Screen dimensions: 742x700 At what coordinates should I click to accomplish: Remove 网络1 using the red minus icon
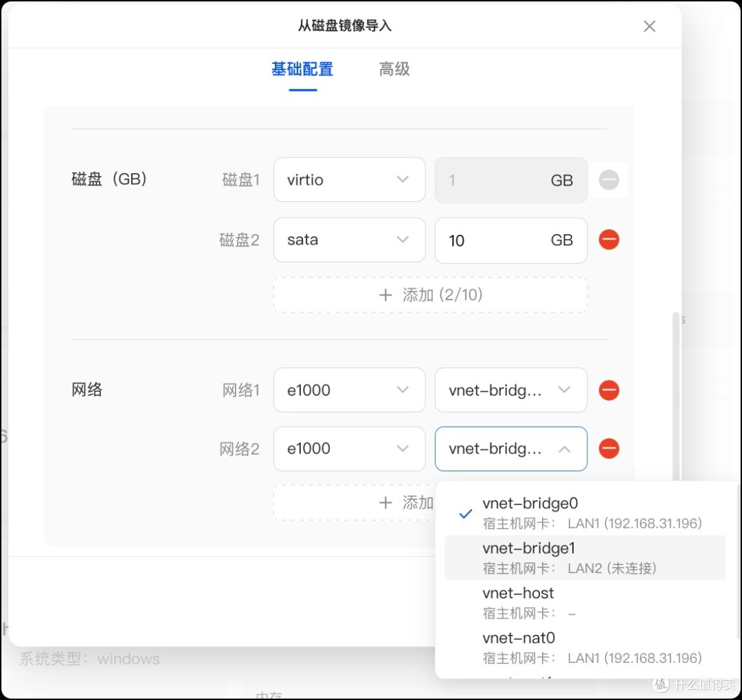coord(609,390)
